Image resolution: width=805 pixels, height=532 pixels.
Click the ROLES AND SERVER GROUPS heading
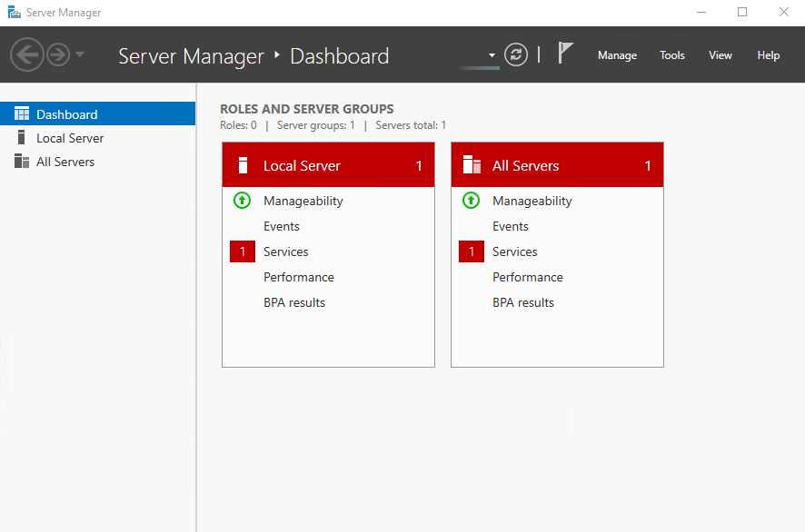(x=307, y=109)
